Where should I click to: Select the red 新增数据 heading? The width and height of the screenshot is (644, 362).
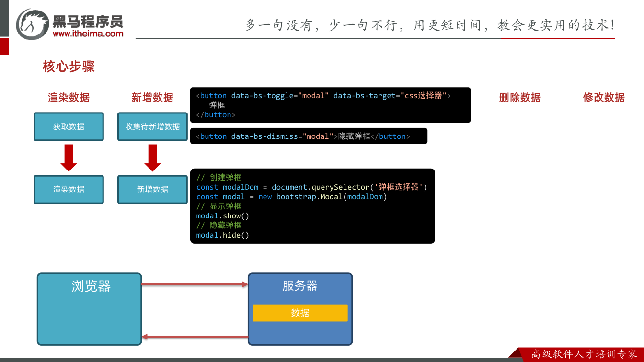tap(152, 98)
